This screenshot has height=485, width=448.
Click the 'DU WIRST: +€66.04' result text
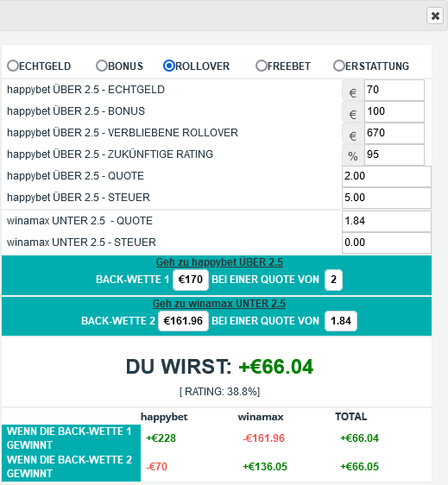tap(219, 367)
